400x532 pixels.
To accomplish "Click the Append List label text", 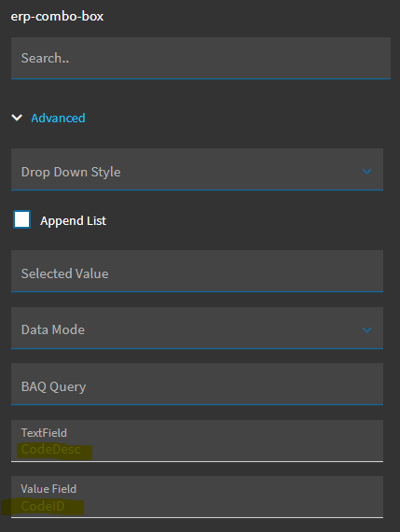I will pyautogui.click(x=74, y=221).
